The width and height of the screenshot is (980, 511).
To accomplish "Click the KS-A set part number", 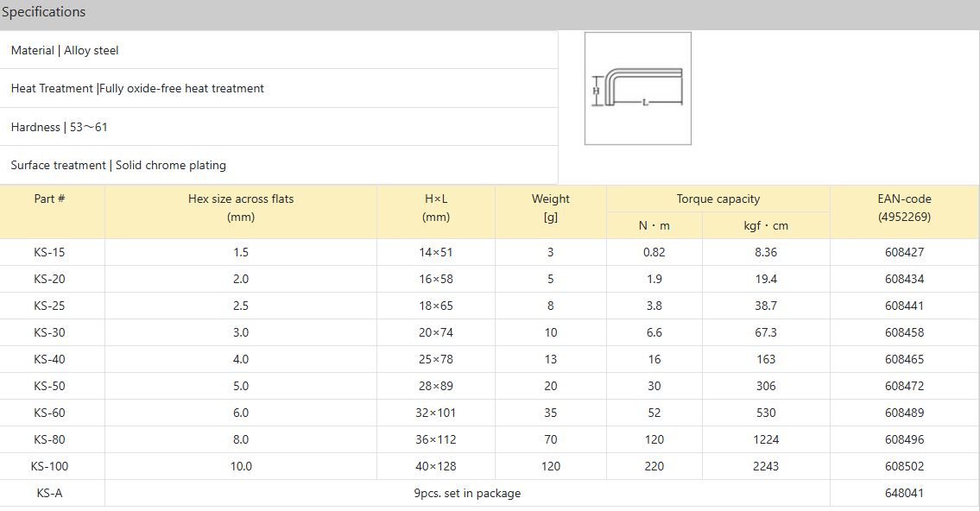I will click(49, 493).
